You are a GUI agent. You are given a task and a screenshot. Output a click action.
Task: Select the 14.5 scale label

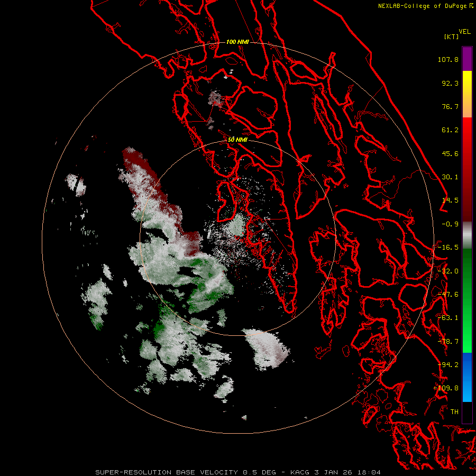[x=450, y=200]
